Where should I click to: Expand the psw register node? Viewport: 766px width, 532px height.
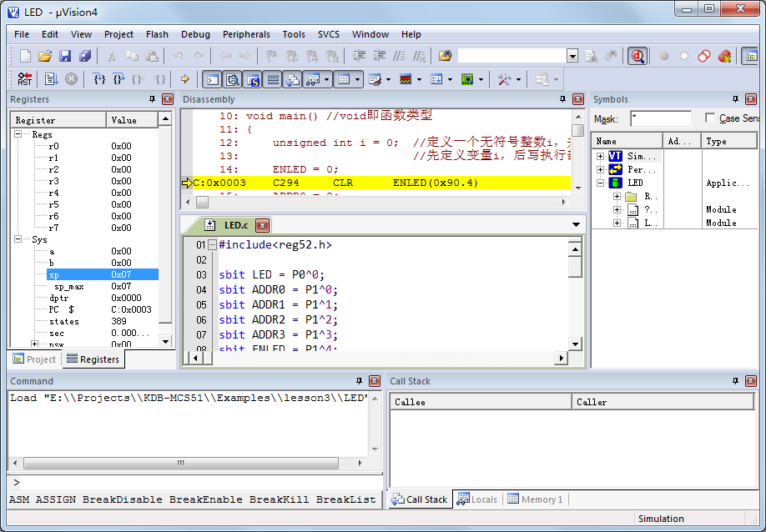34,344
